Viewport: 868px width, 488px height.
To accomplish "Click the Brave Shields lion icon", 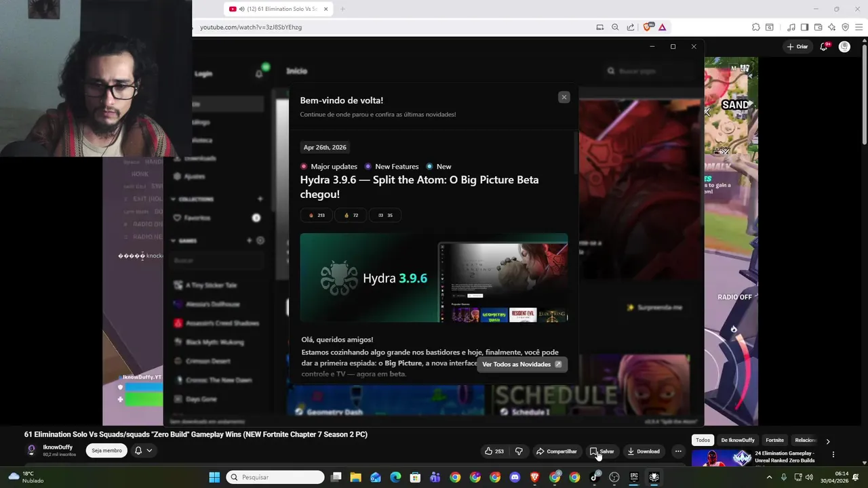I will point(647,27).
